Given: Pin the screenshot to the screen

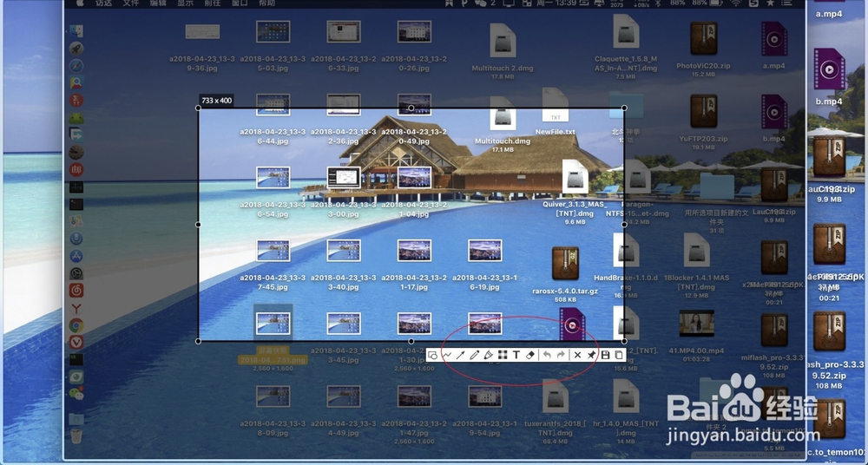Looking at the screenshot, I should pyautogui.click(x=591, y=356).
